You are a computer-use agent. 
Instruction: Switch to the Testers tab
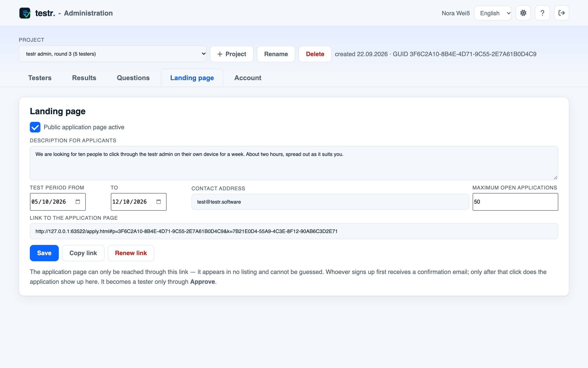click(x=40, y=78)
